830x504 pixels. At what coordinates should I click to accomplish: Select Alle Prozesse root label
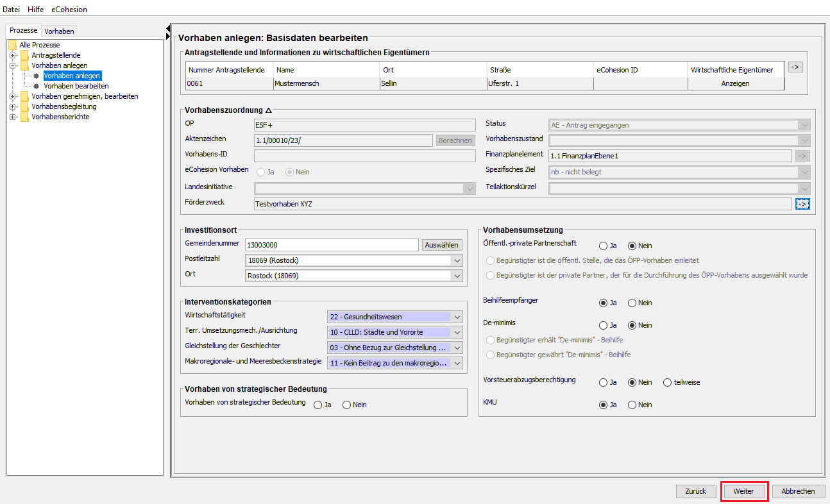tap(40, 45)
